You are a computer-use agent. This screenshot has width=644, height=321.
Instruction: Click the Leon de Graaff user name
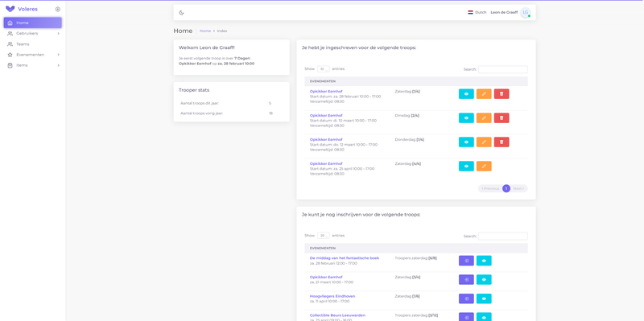[x=504, y=12]
